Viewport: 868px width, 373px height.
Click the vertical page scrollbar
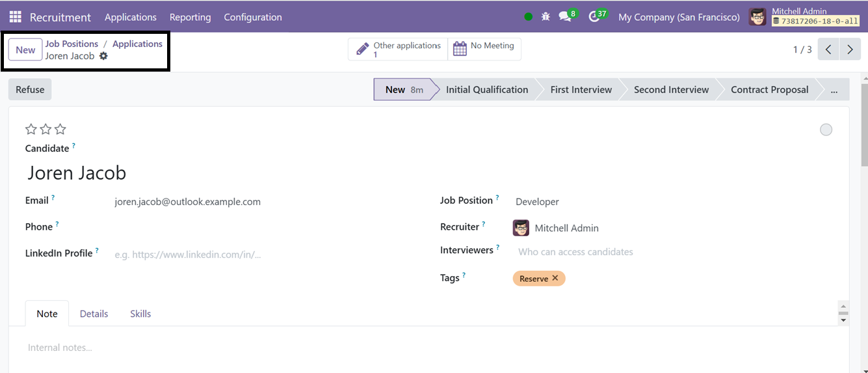pos(863,223)
